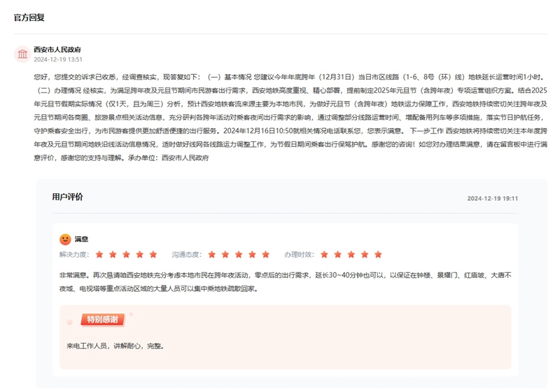Click the 办理时效 label

click(299, 255)
